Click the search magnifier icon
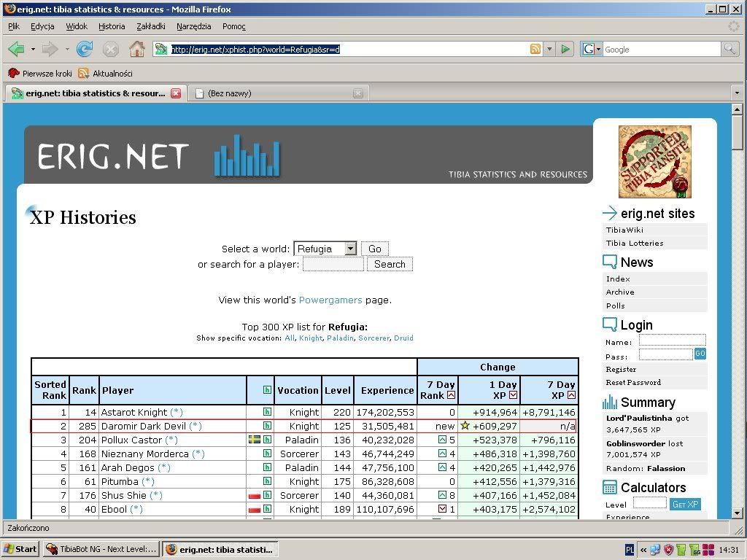 point(729,49)
